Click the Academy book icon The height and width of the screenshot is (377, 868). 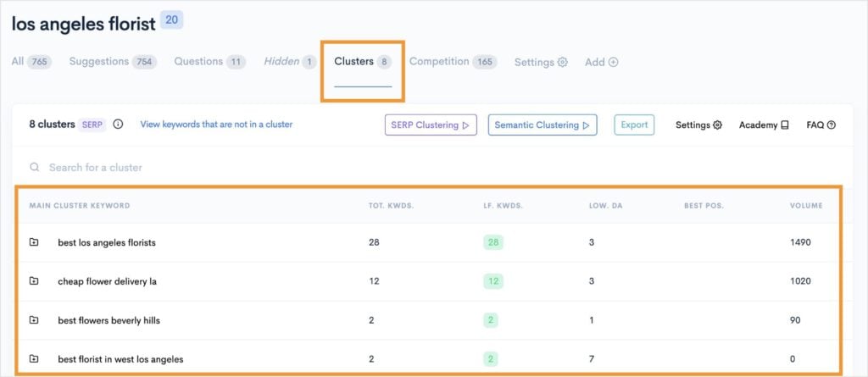point(784,125)
